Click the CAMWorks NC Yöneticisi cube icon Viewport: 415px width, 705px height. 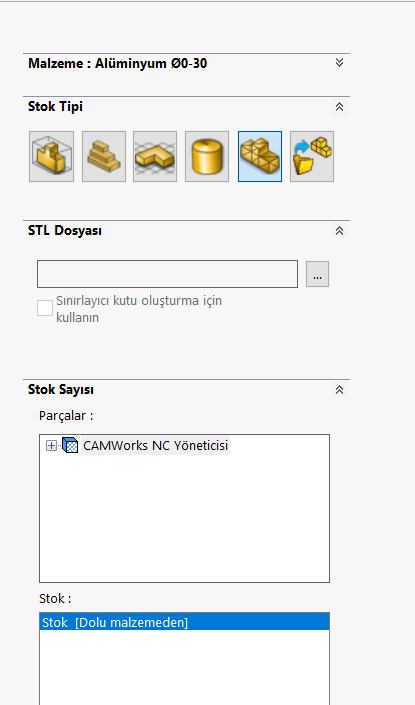pyautogui.click(x=70, y=446)
